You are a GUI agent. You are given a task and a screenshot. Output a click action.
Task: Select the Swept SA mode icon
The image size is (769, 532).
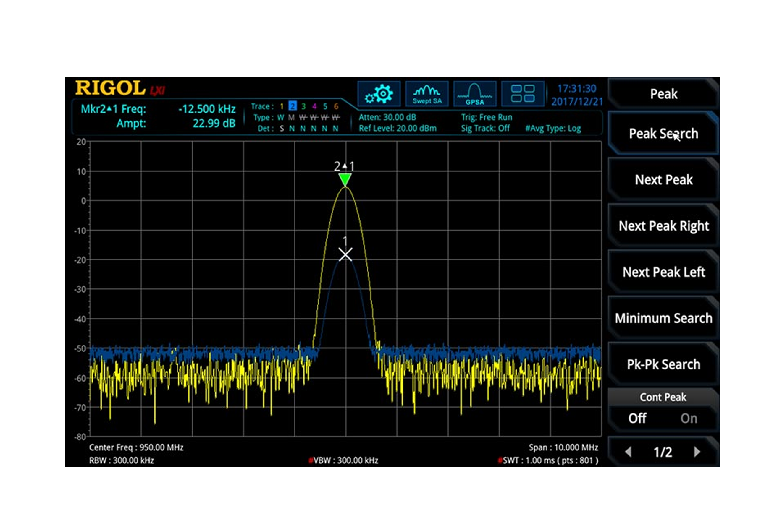point(426,94)
